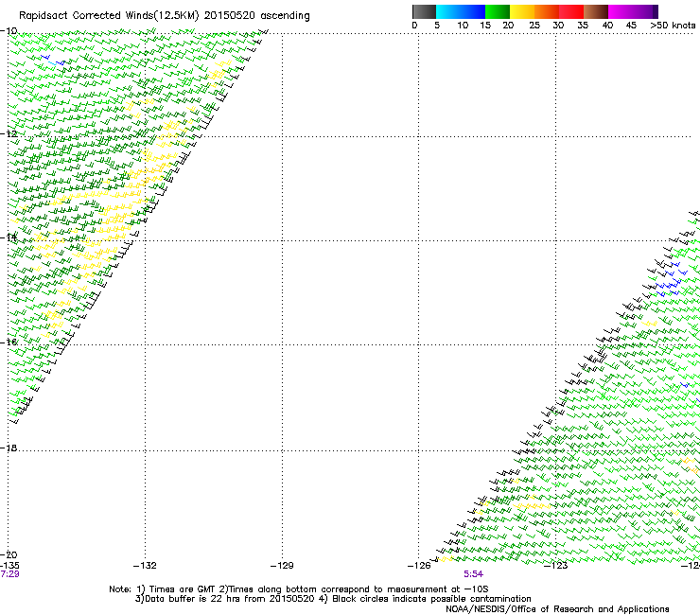Click the 'NOAA/NESDIS/Office of Research and Applications' credit
Viewport: 700px width, 615px height.
point(557,609)
